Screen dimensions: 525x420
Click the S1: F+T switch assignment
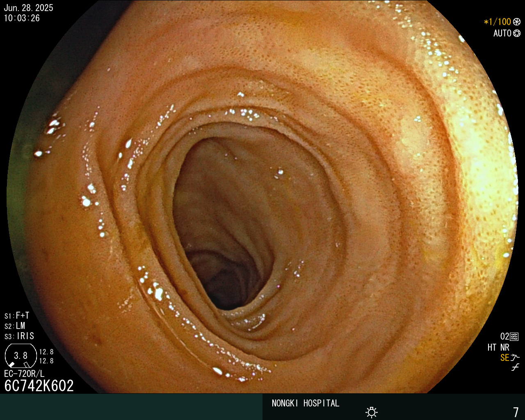[17, 316]
